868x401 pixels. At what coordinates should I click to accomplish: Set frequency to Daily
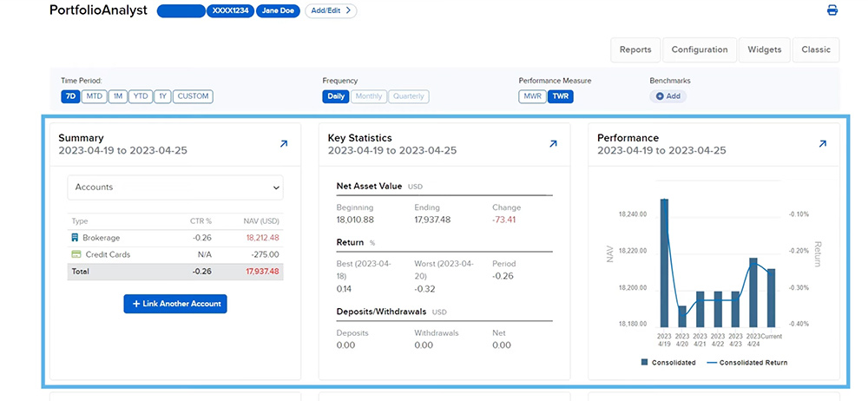point(336,96)
